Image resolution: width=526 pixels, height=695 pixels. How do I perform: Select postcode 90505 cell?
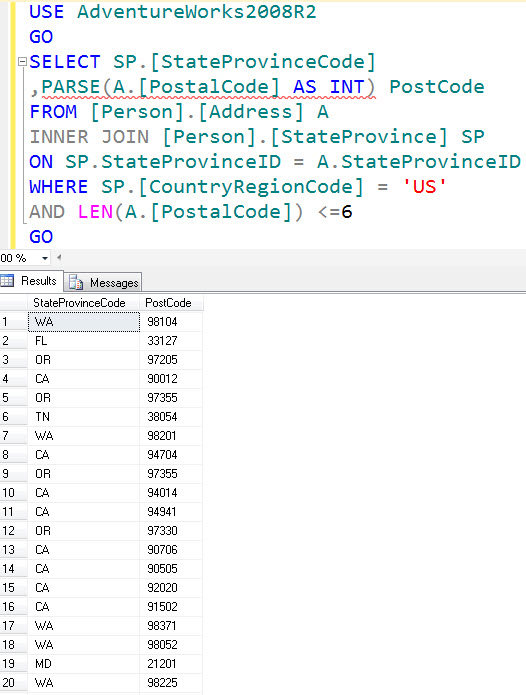171,569
